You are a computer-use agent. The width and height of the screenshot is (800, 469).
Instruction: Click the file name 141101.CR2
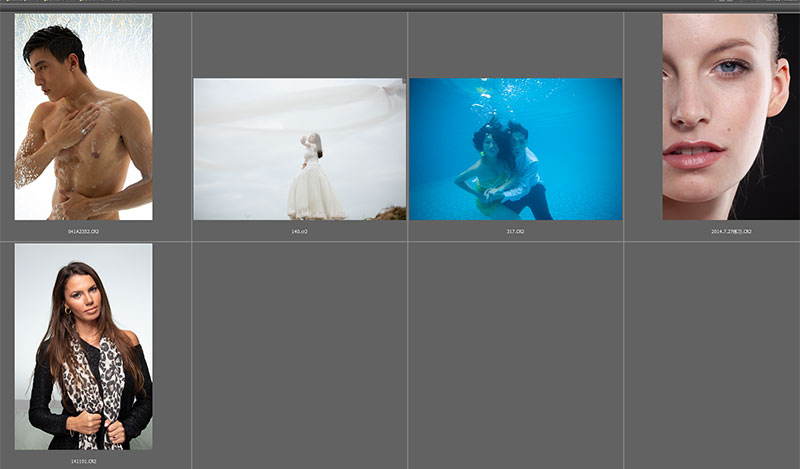(x=84, y=461)
